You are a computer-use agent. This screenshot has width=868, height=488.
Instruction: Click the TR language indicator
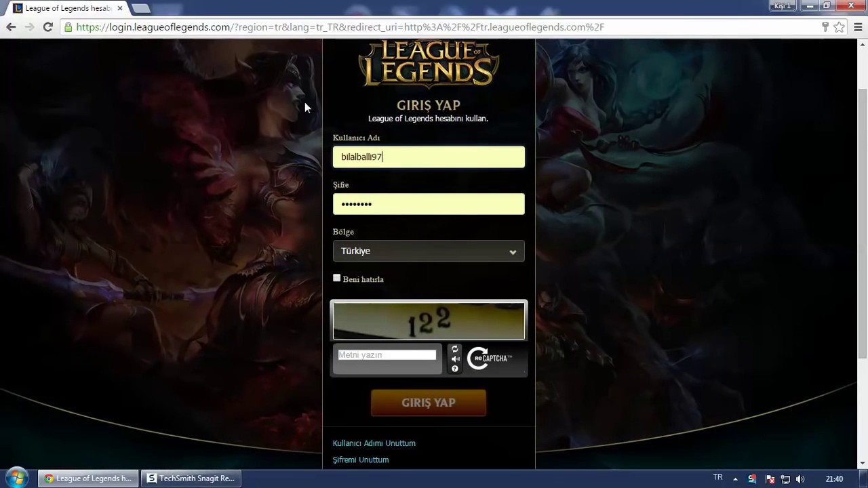[x=717, y=478]
